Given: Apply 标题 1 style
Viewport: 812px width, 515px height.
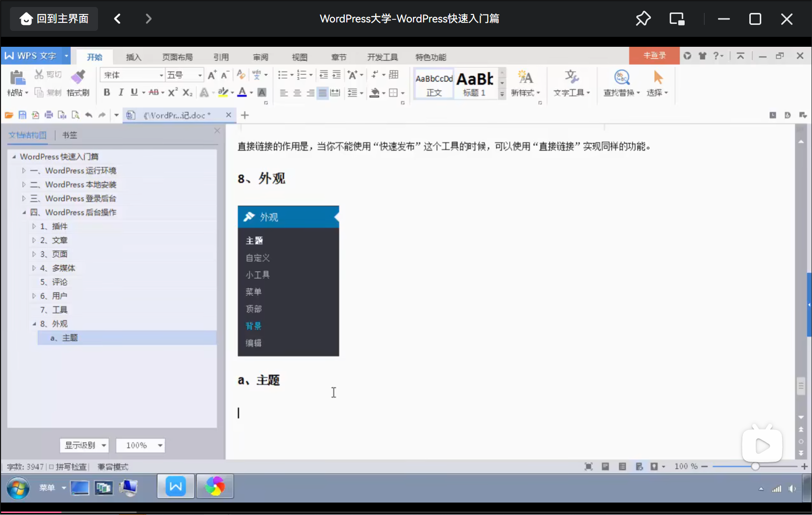Looking at the screenshot, I should pyautogui.click(x=475, y=84).
